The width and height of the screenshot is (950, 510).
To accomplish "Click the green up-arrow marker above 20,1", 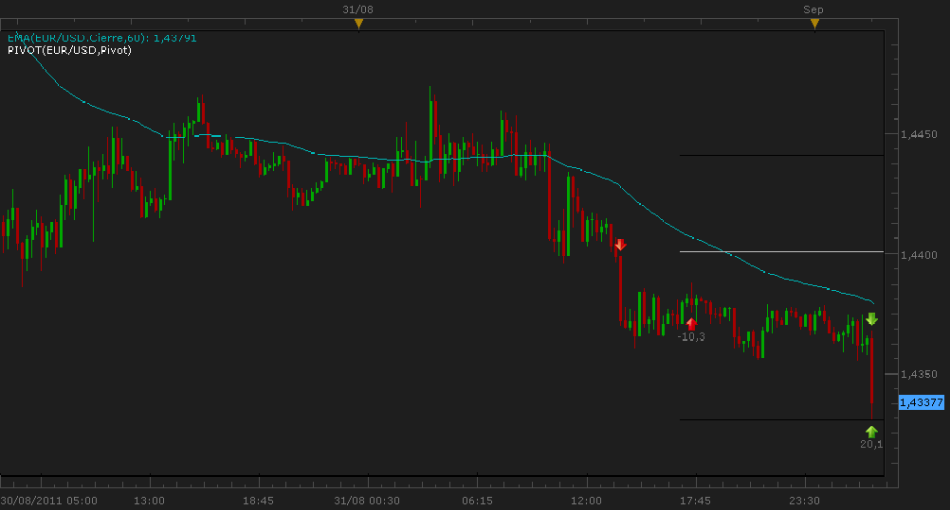I will [x=871, y=431].
